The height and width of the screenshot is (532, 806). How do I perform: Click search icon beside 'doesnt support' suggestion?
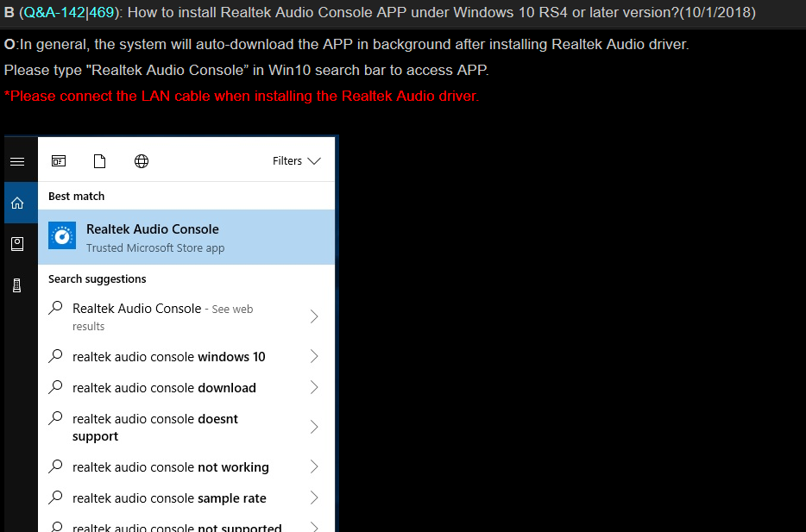55,417
